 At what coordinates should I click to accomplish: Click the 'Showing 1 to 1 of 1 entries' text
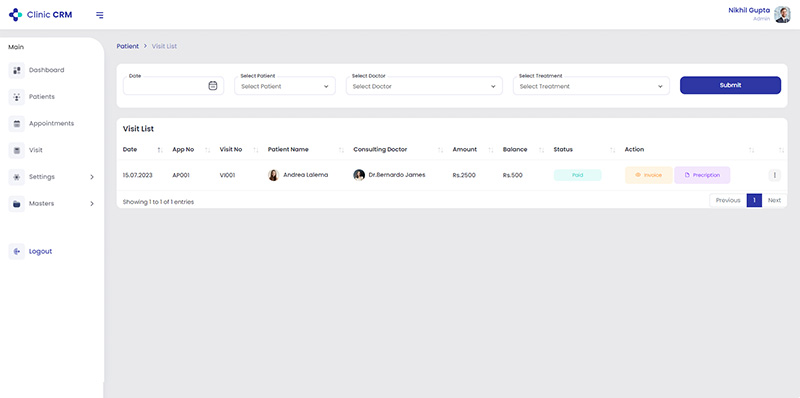coord(158,202)
